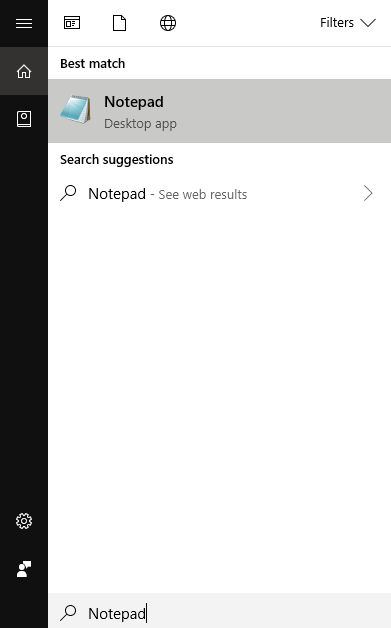Click the Feedback person icon
Viewport: 391px width, 628px height.
click(x=24, y=569)
